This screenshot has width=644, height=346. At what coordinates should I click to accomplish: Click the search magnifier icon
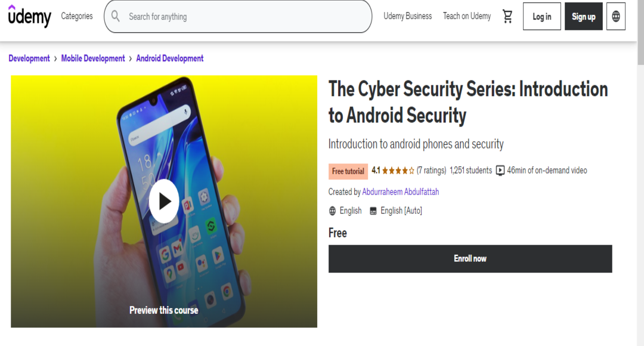[x=115, y=17]
